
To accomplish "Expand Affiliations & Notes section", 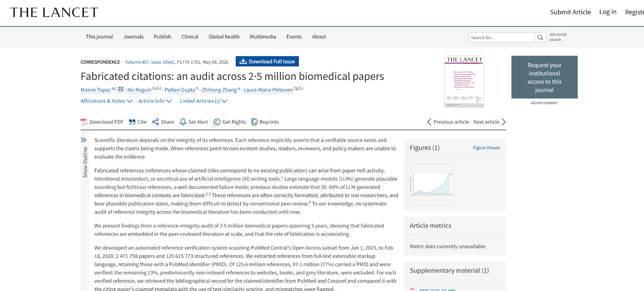I will point(106,101).
